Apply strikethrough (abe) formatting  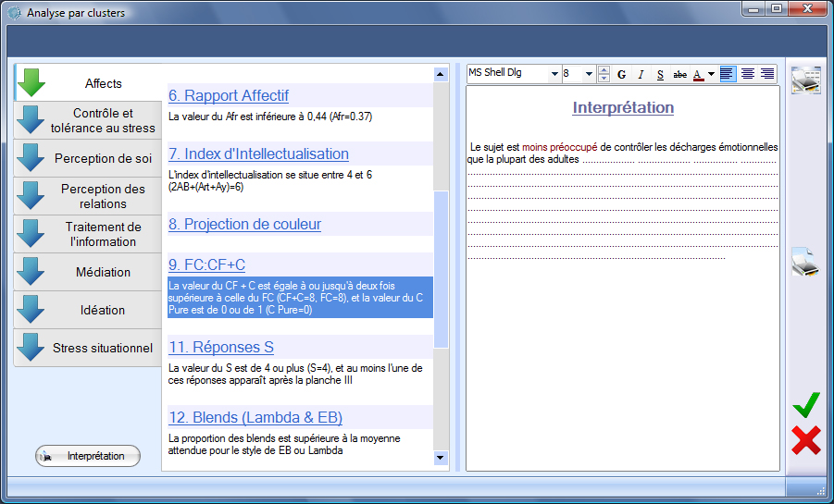679,74
